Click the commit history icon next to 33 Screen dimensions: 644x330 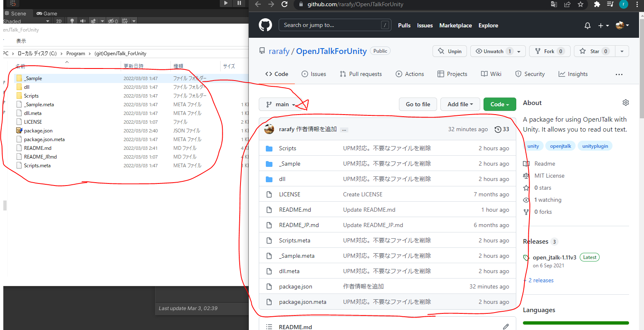click(498, 129)
